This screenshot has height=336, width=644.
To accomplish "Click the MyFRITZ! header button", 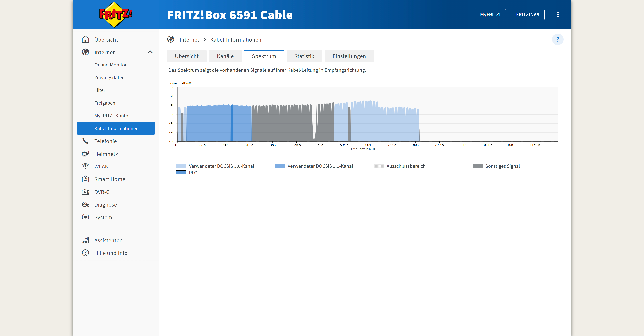I will pyautogui.click(x=490, y=14).
